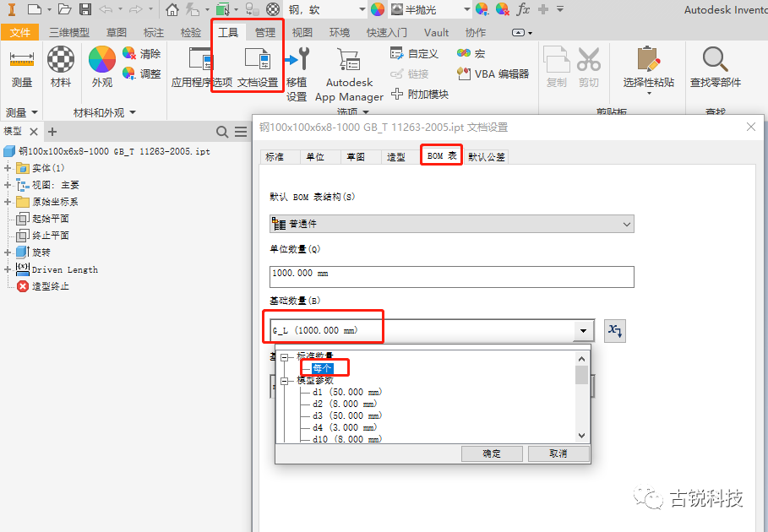The width and height of the screenshot is (768, 532).
Task: Click Find Component (查找零部件)
Action: (716, 68)
